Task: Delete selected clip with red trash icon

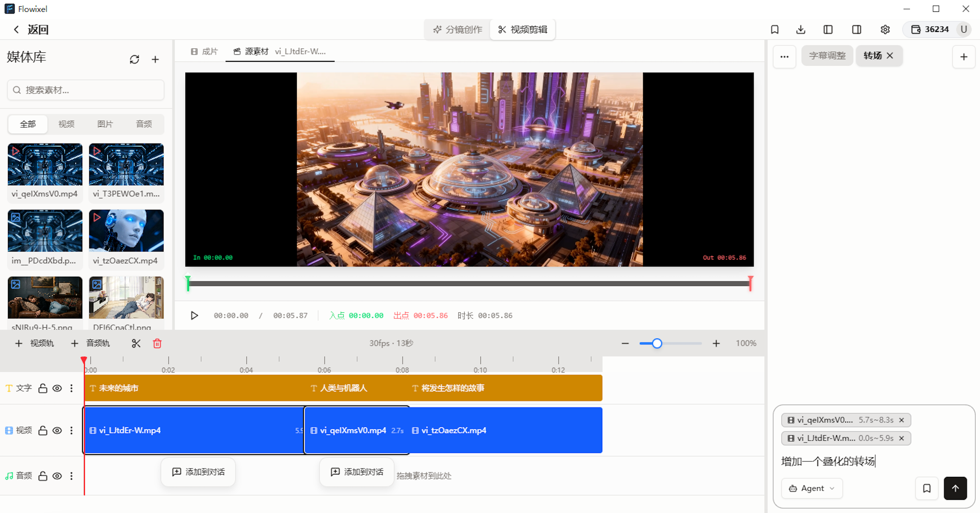Action: pyautogui.click(x=157, y=343)
